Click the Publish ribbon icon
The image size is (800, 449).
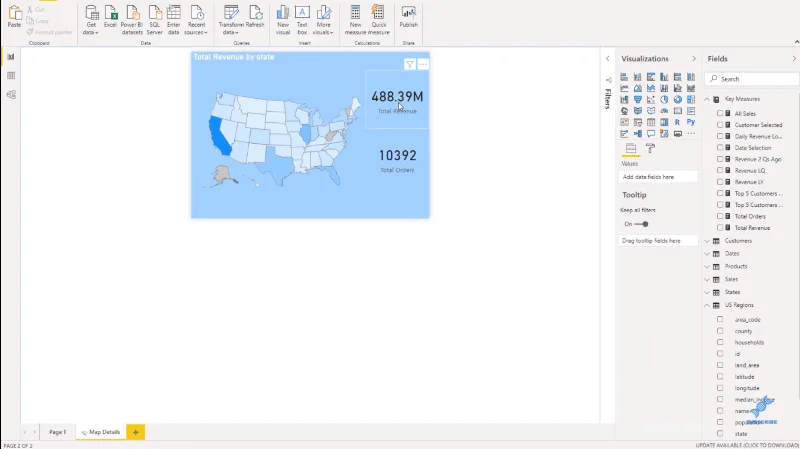pyautogui.click(x=409, y=16)
